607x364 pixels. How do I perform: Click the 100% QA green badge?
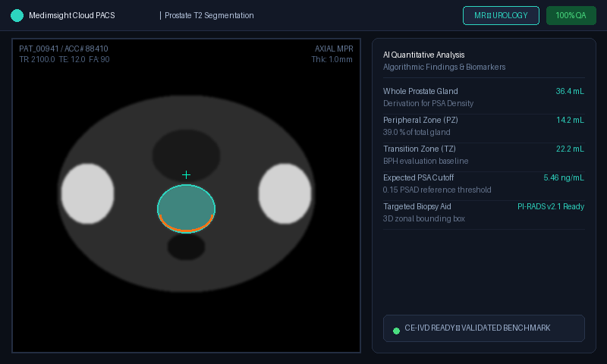[571, 15]
